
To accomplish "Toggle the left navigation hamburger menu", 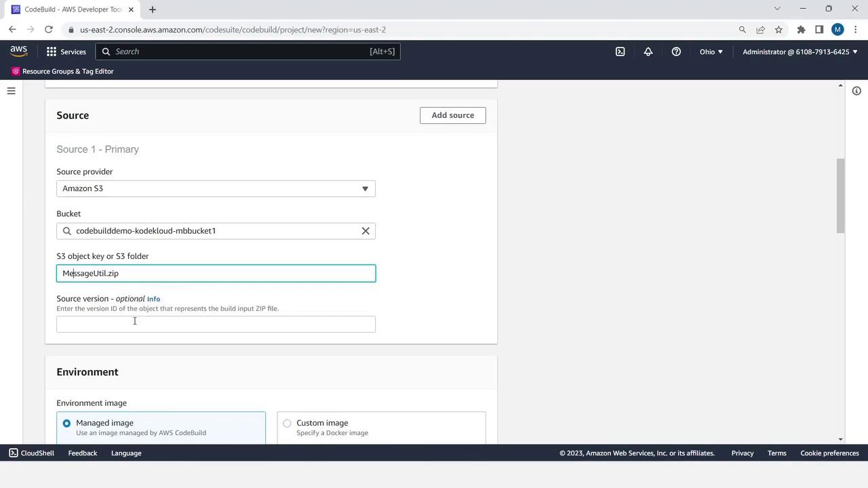I will (x=11, y=91).
